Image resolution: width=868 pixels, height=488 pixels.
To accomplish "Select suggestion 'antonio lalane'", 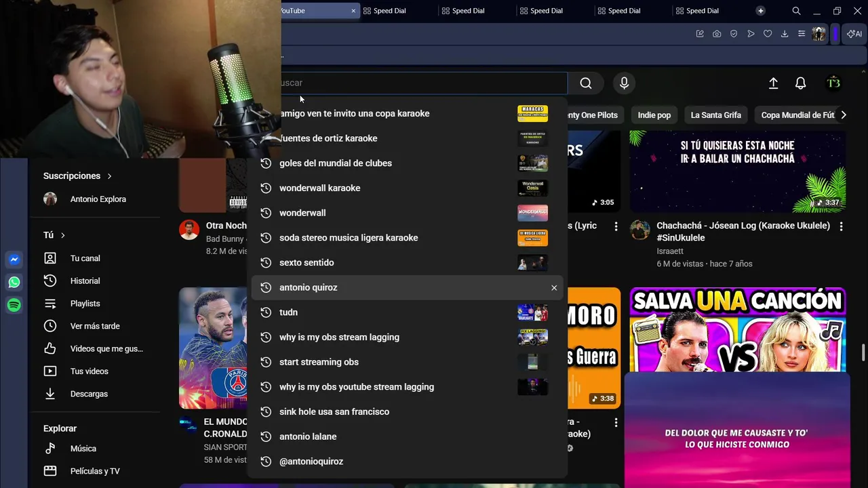I will [x=409, y=436].
